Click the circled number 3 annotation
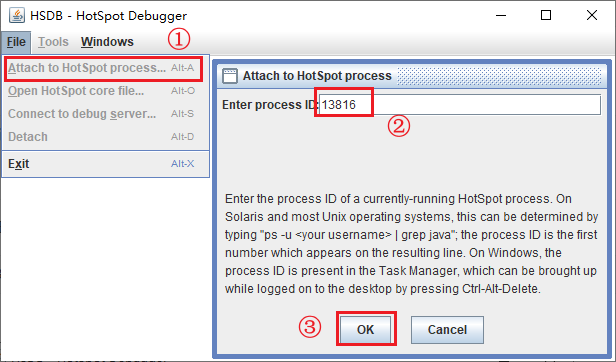The height and width of the screenshot is (362, 616). tap(310, 327)
